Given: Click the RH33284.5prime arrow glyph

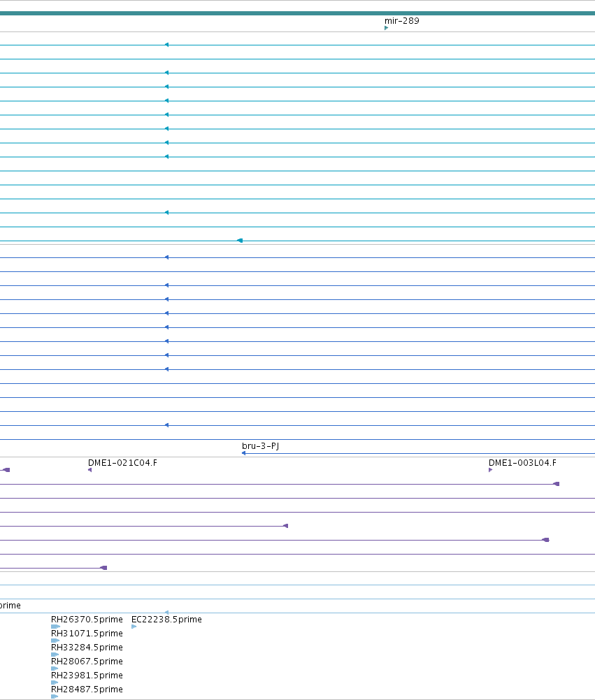Looking at the screenshot, I should [55, 655].
